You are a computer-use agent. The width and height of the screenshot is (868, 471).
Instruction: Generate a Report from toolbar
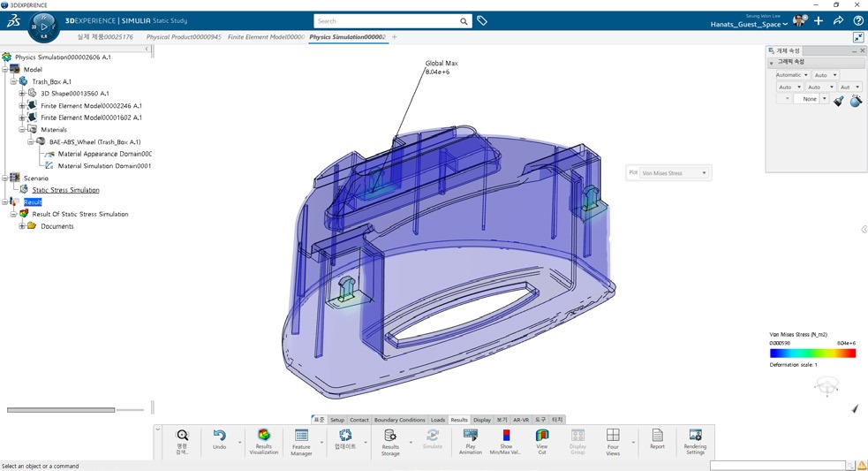click(x=657, y=439)
